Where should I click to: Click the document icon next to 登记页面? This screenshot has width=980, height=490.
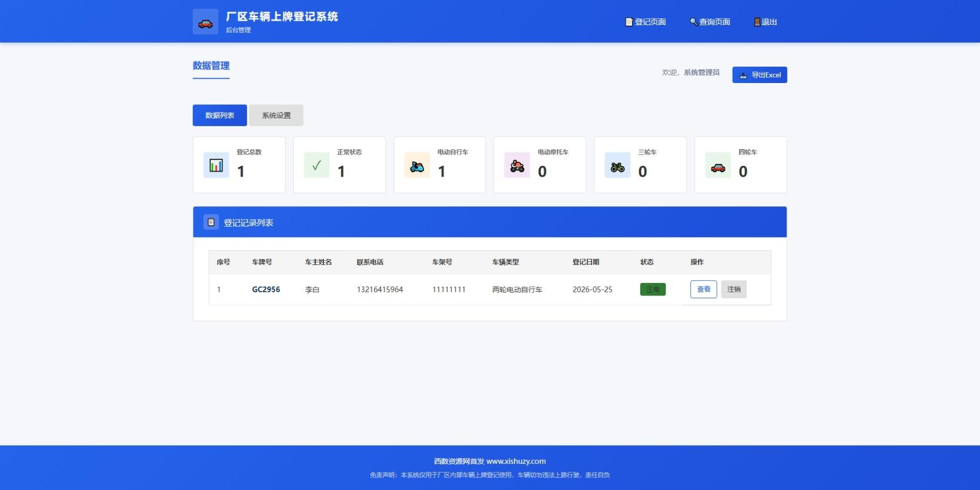[x=629, y=22]
